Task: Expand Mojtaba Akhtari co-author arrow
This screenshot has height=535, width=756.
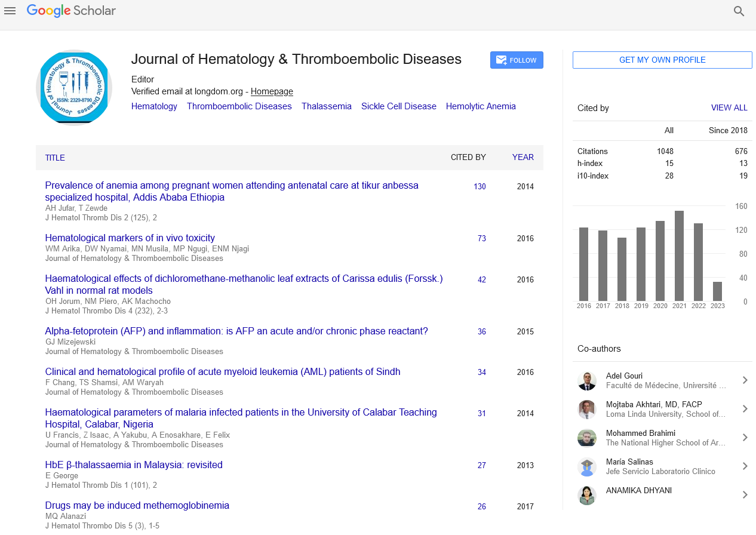Action: click(745, 409)
